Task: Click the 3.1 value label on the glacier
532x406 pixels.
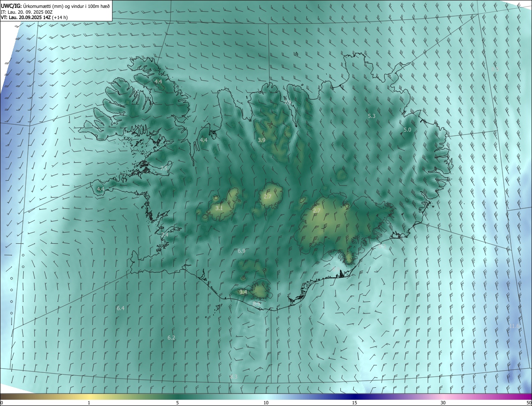Action: [219, 208]
